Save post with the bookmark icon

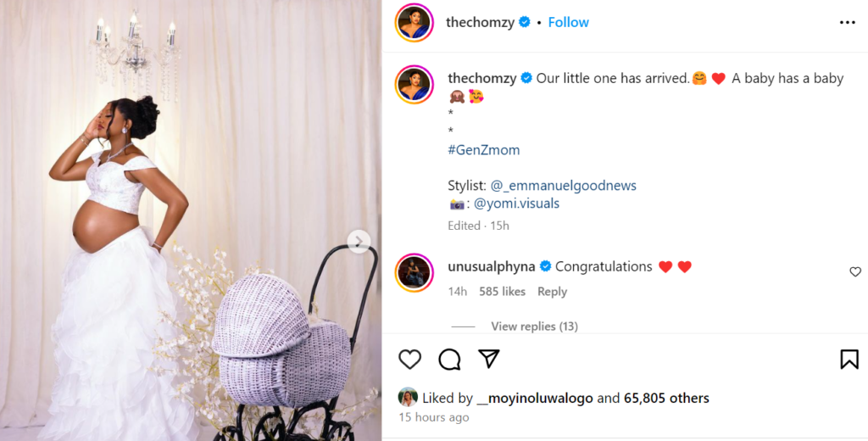tap(849, 360)
